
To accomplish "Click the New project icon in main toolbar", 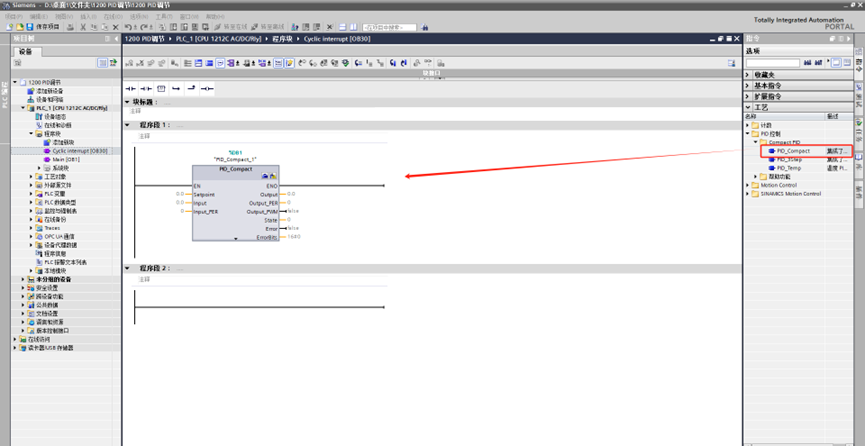I will pos(10,26).
